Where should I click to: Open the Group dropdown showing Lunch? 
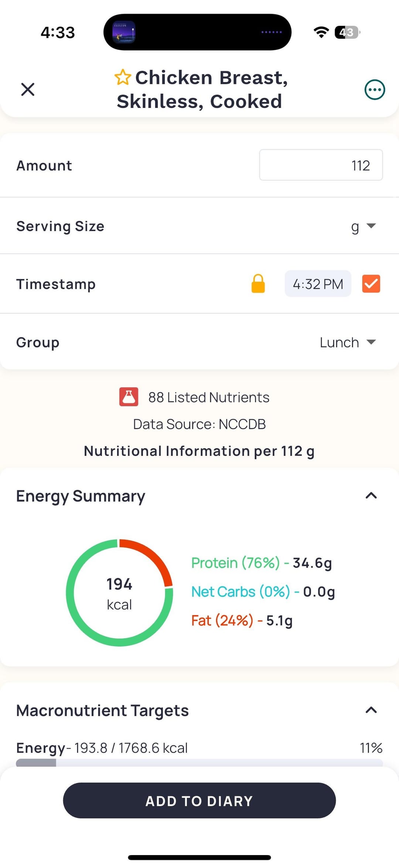[348, 342]
